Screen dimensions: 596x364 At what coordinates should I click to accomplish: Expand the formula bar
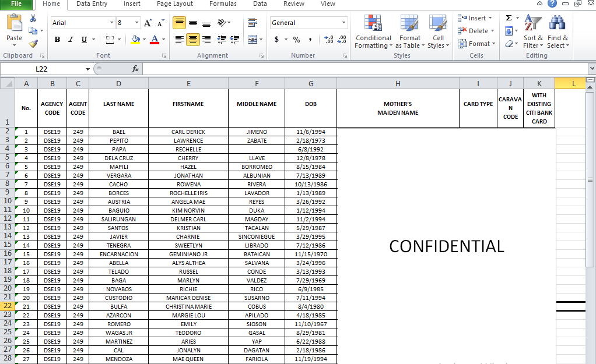click(x=592, y=69)
